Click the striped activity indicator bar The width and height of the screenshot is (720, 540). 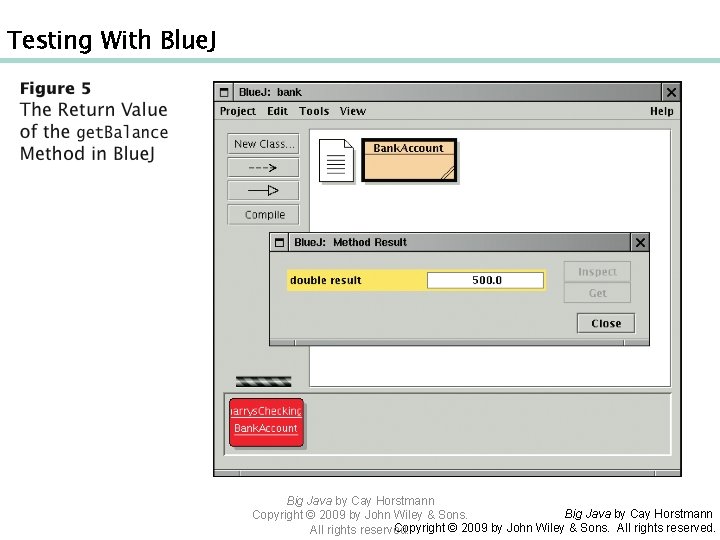click(x=263, y=381)
